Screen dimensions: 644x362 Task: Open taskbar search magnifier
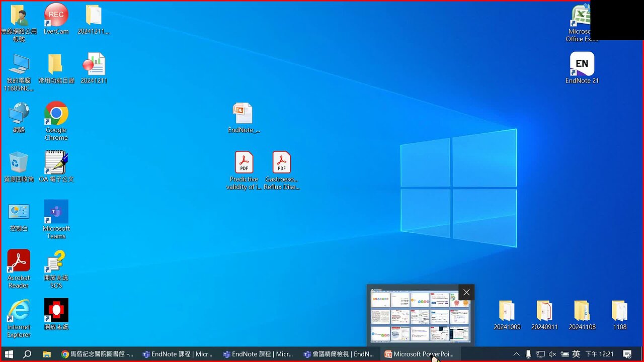[x=28, y=354]
